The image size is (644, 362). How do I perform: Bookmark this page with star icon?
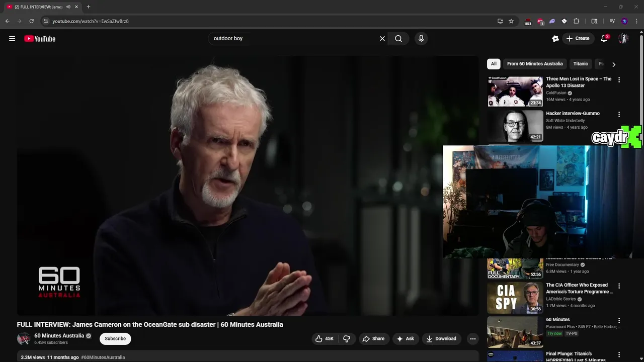click(x=511, y=21)
